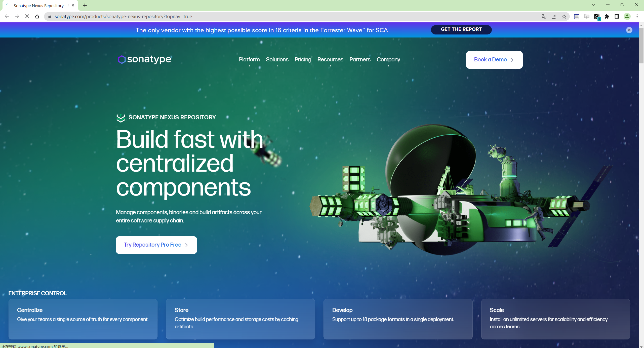Click the Book a Demo button
This screenshot has width=644, height=348.
494,60
